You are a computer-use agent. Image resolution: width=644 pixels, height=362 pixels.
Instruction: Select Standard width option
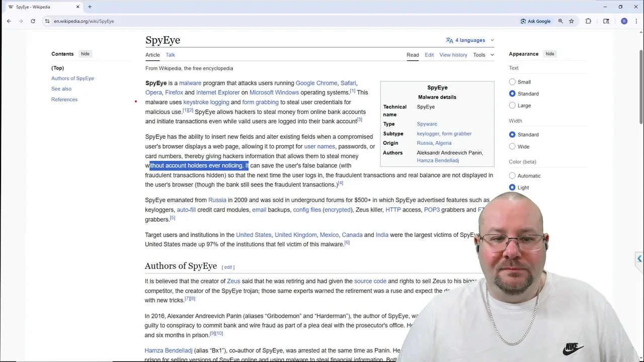[512, 135]
